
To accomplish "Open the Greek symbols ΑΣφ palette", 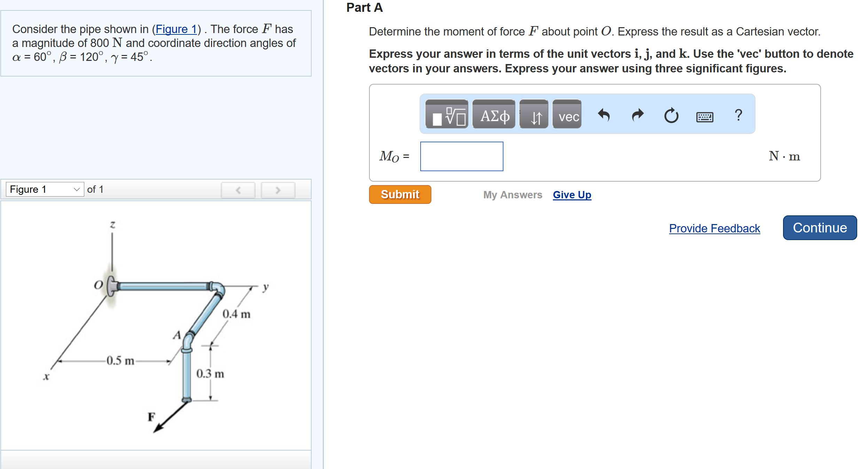I will [494, 115].
